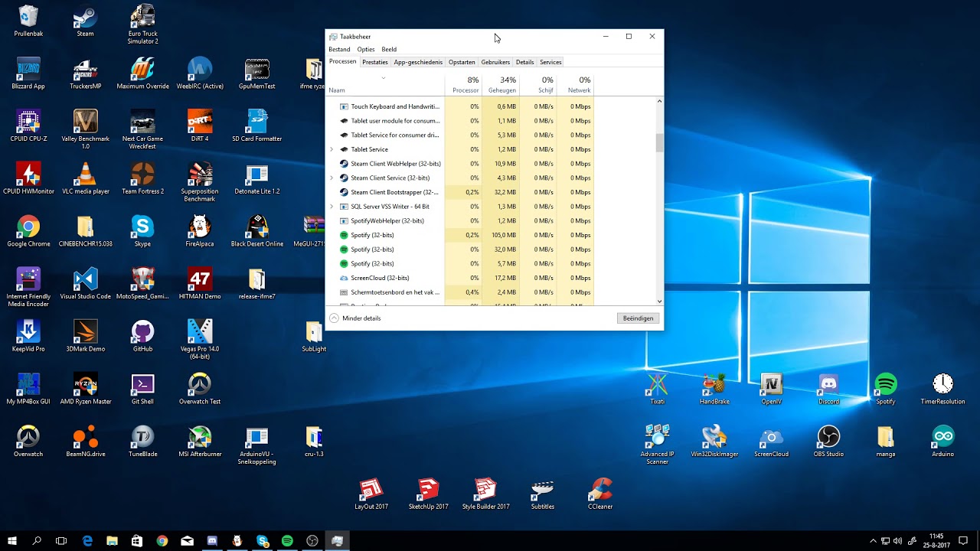Select the DiRT 4 desktop icon

(x=200, y=126)
